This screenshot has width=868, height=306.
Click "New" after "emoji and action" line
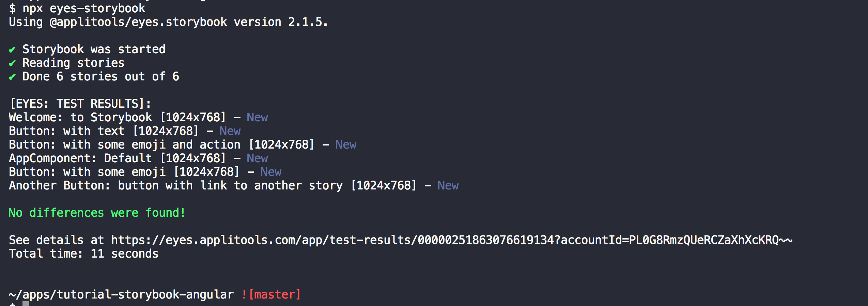pyautogui.click(x=346, y=145)
